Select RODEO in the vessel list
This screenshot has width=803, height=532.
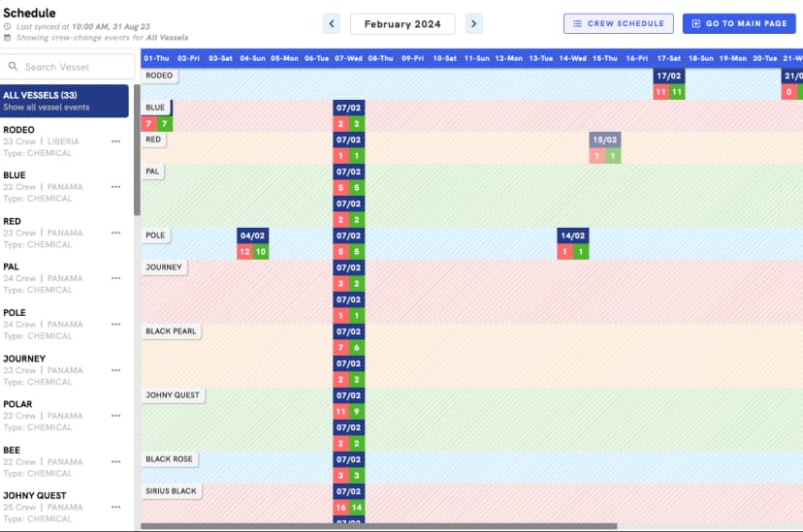(64, 141)
